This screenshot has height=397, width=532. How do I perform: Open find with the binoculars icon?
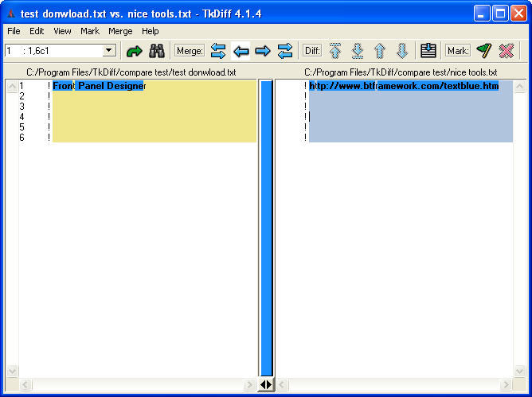pyautogui.click(x=157, y=51)
